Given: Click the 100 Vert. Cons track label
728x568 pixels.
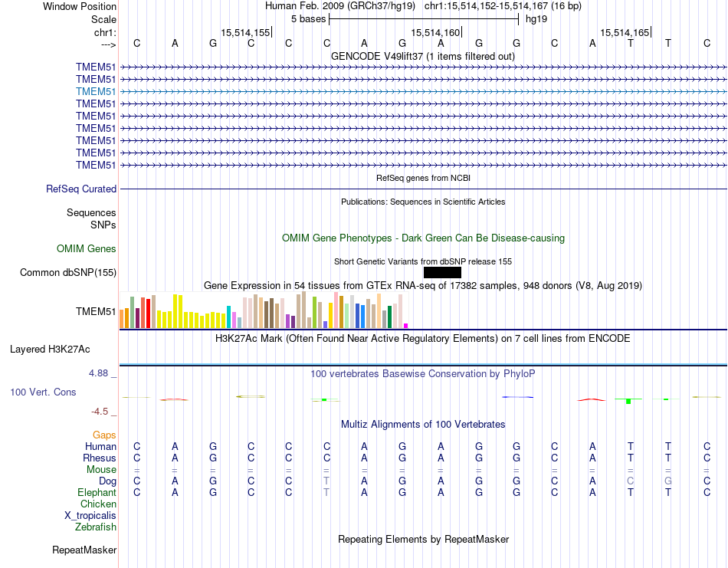Looking at the screenshot, I should coord(43,392).
